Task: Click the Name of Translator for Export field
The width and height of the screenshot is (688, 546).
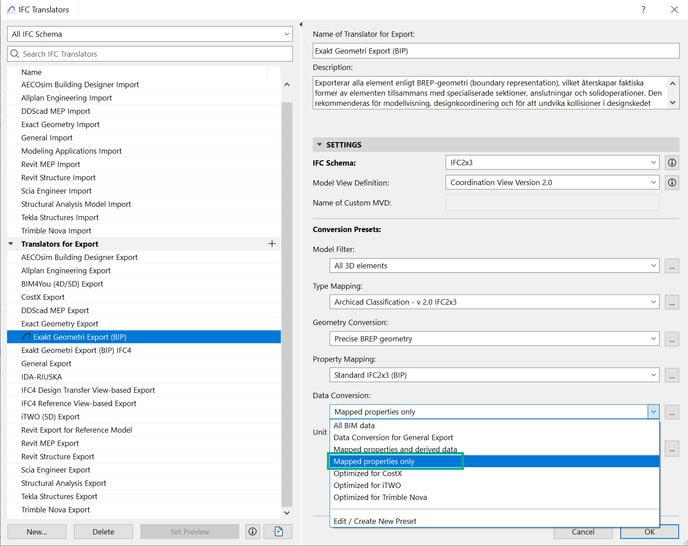Action: pyautogui.click(x=496, y=51)
